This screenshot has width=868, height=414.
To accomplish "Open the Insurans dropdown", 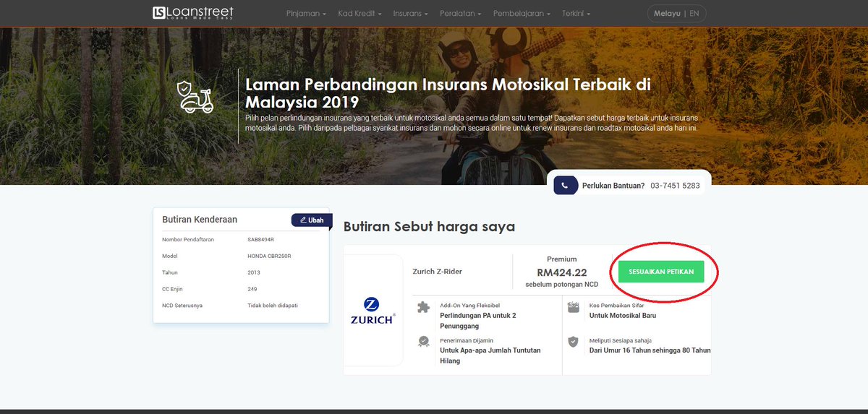I will click(411, 14).
